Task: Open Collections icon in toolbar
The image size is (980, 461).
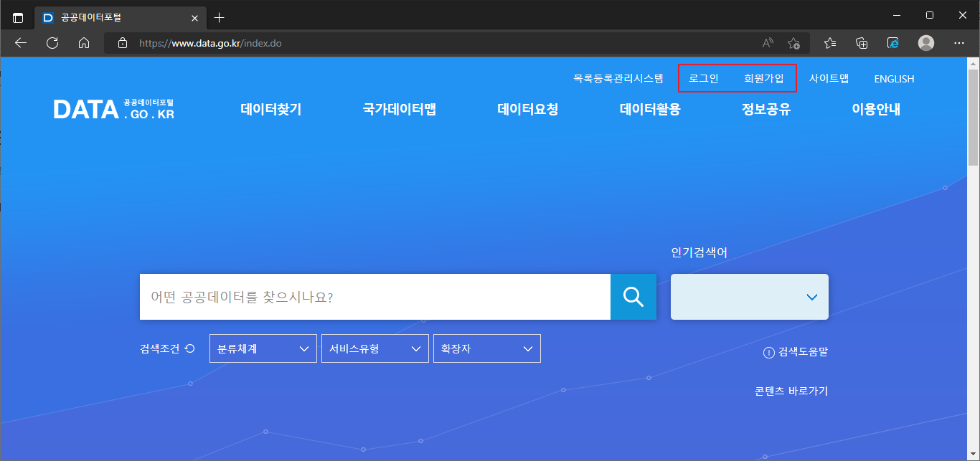Action: coord(862,43)
